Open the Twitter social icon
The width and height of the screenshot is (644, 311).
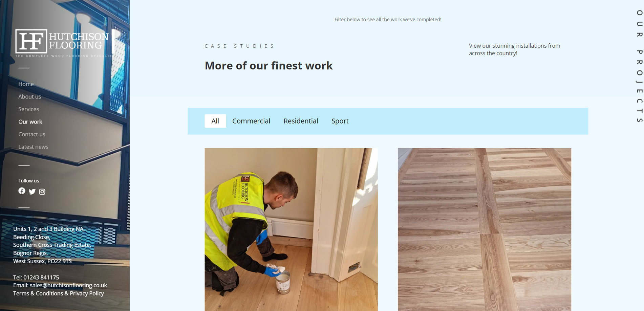pyautogui.click(x=32, y=192)
